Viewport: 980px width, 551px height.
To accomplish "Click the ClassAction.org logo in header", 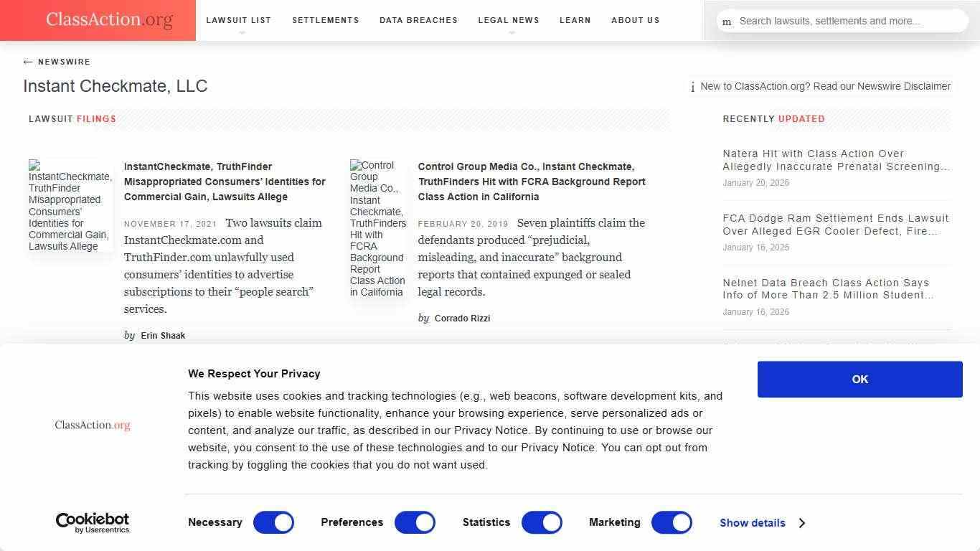I will [109, 20].
